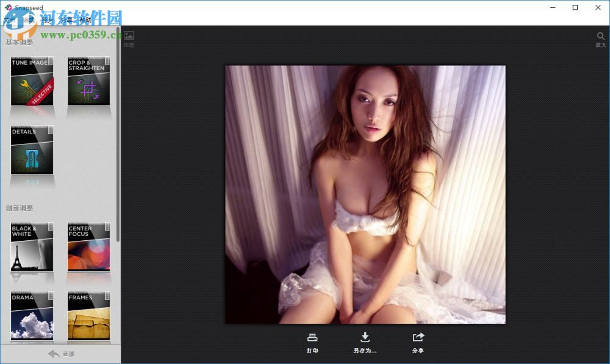Click the photo preview in the canvas
This screenshot has height=364, width=610.
[x=365, y=194]
